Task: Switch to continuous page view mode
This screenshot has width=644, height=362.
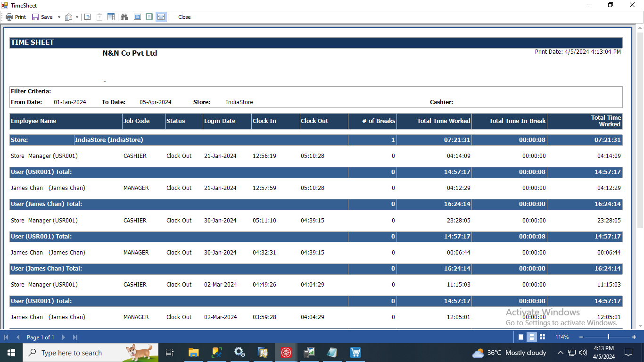Action: (x=531, y=337)
